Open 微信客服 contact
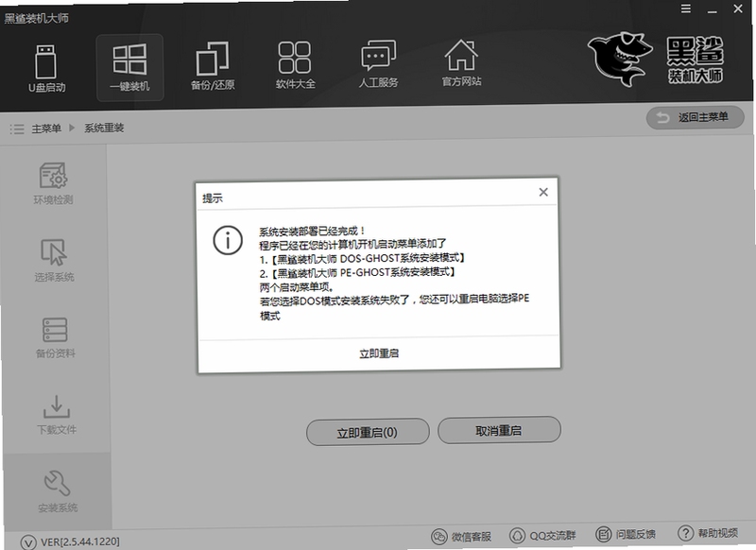Viewport: 756px width, 550px height. (461, 536)
